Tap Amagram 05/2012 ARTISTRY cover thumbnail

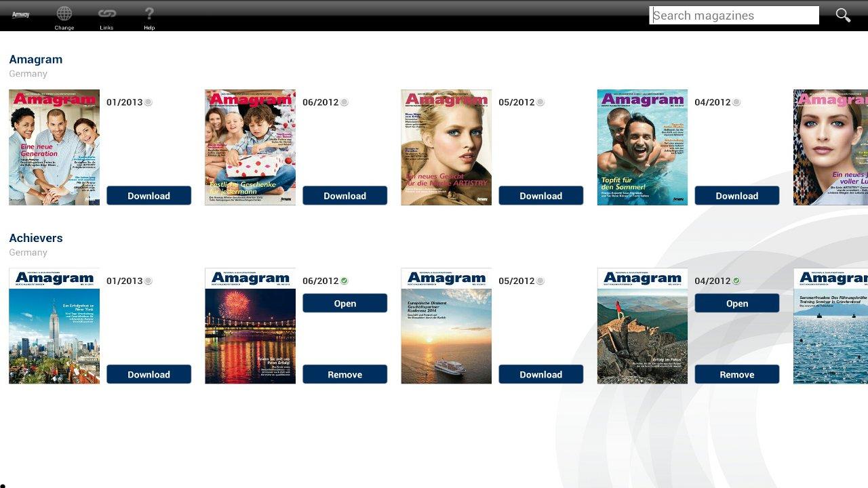pyautogui.click(x=446, y=147)
